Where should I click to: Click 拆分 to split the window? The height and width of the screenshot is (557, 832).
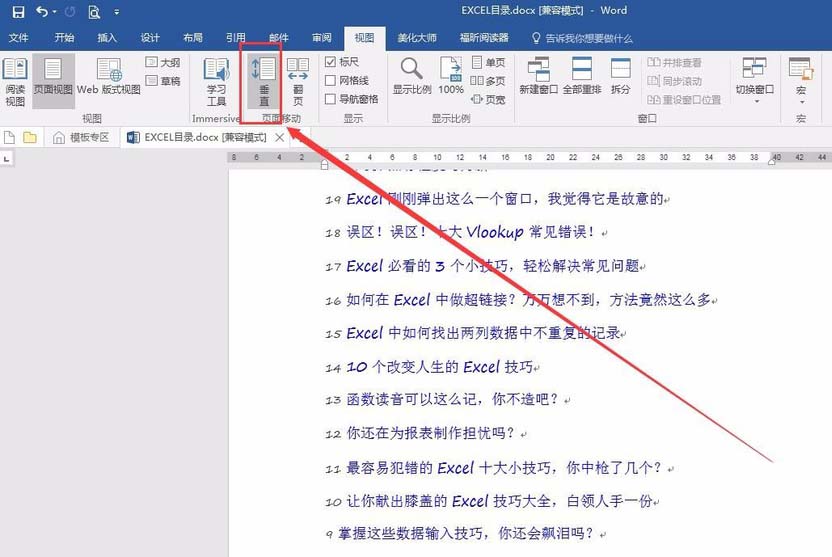tap(620, 76)
